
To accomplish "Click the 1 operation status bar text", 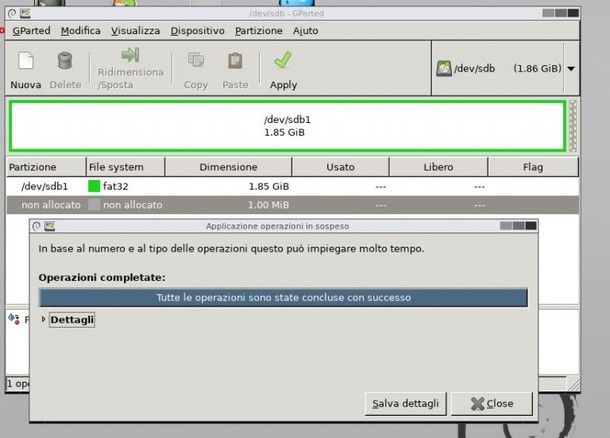I will 18,384.
